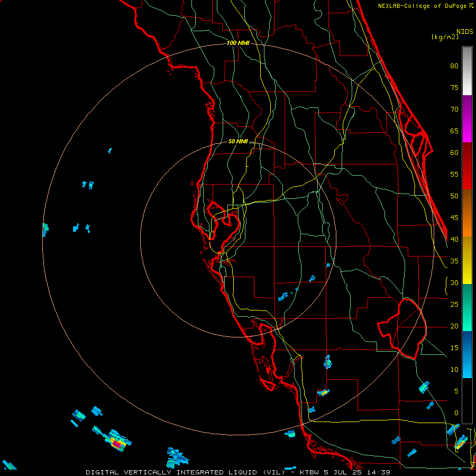Pick the dark red segment of the color bar
The height and width of the screenshot is (476, 476).
point(467,154)
